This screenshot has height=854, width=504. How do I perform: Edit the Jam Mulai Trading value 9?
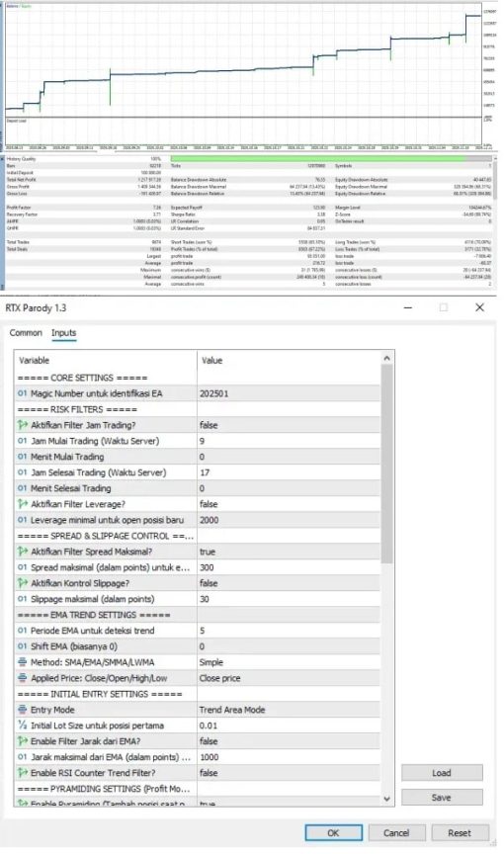[289, 441]
